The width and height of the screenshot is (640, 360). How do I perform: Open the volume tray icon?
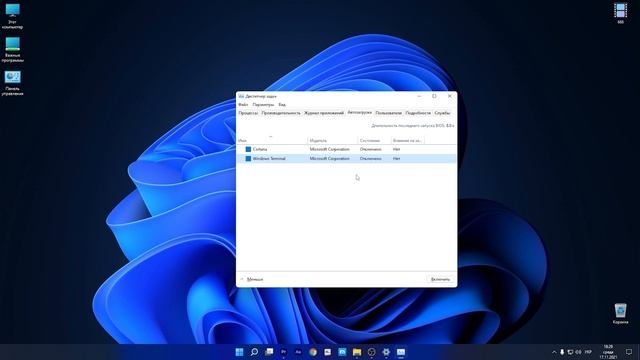[x=578, y=352]
